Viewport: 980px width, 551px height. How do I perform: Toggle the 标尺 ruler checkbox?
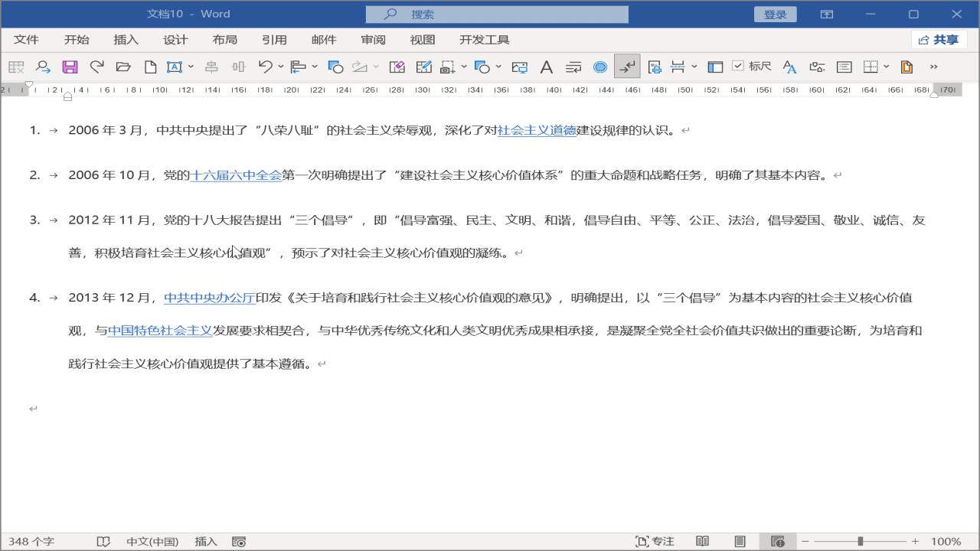coord(738,66)
